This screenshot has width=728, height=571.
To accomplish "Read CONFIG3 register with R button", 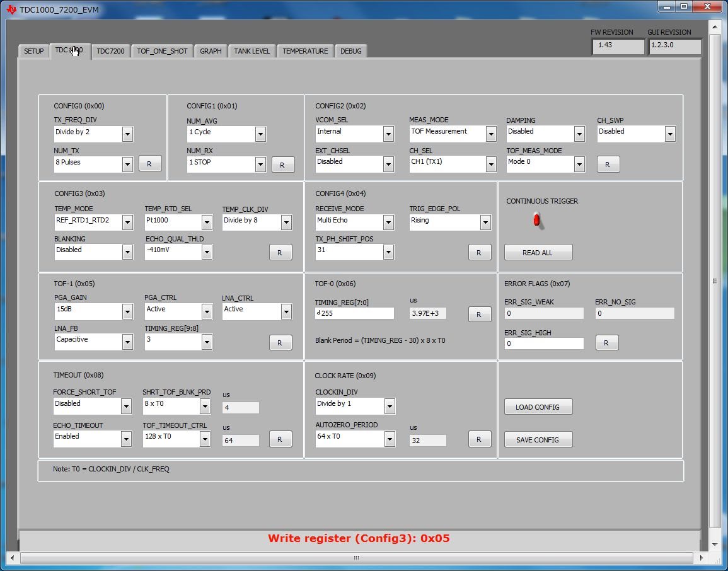I will [280, 253].
